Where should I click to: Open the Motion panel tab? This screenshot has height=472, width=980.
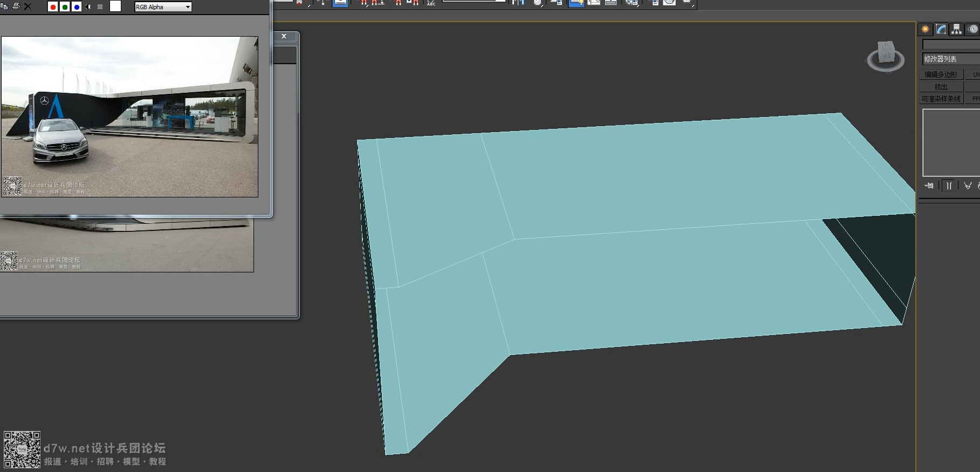click(972, 29)
